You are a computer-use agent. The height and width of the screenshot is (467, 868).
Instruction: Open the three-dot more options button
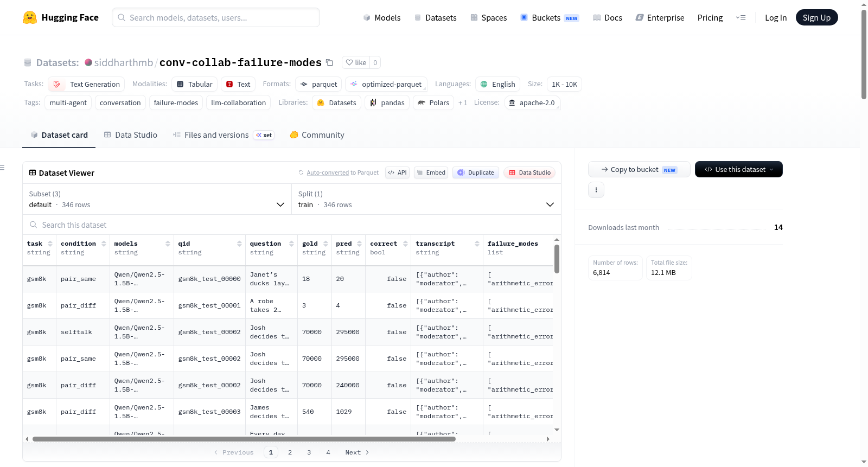coord(596,190)
